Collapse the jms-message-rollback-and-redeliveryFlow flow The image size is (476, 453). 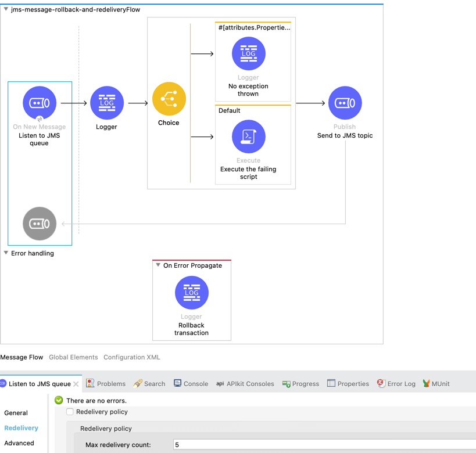tap(7, 9)
